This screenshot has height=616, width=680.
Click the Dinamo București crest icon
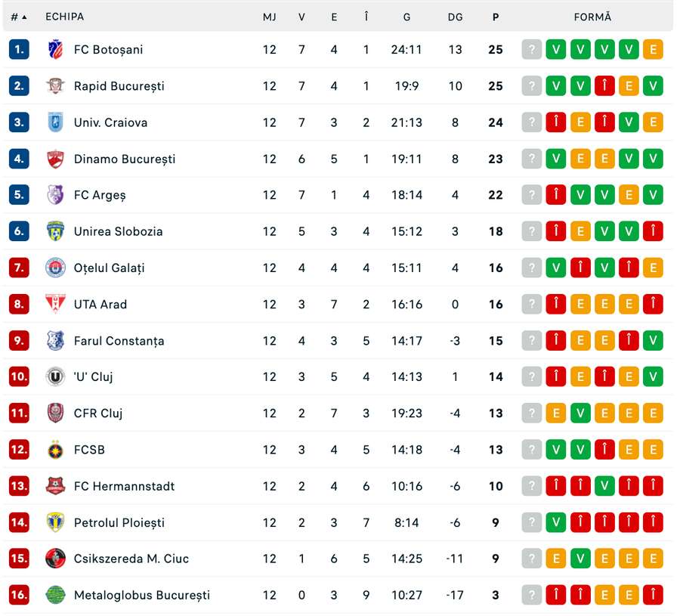[55, 159]
